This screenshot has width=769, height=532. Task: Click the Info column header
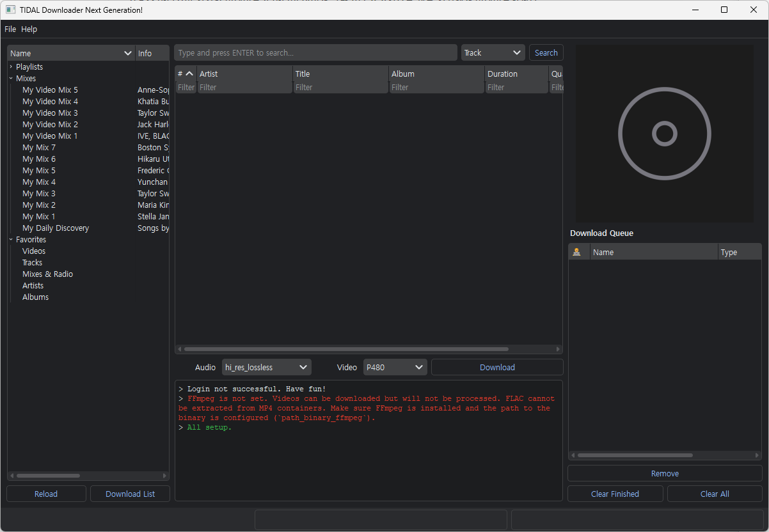[x=152, y=53]
